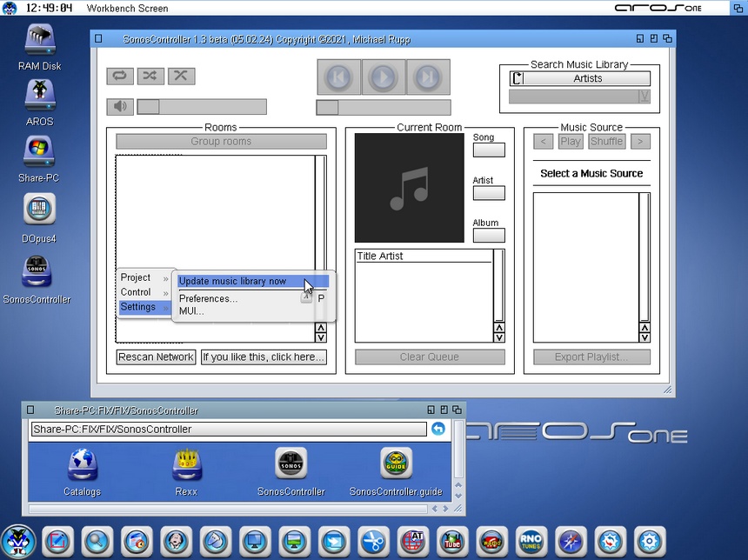
Task: Select the Settings menu entry
Action: [144, 307]
